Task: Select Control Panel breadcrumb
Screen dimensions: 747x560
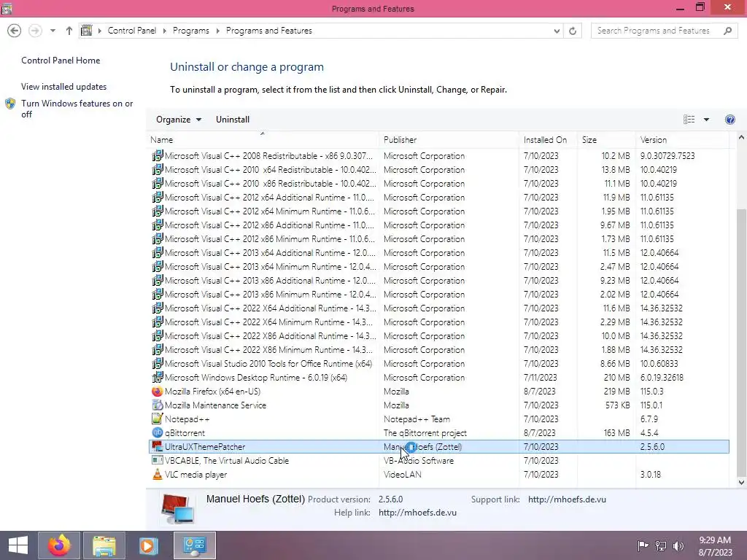Action: [132, 31]
